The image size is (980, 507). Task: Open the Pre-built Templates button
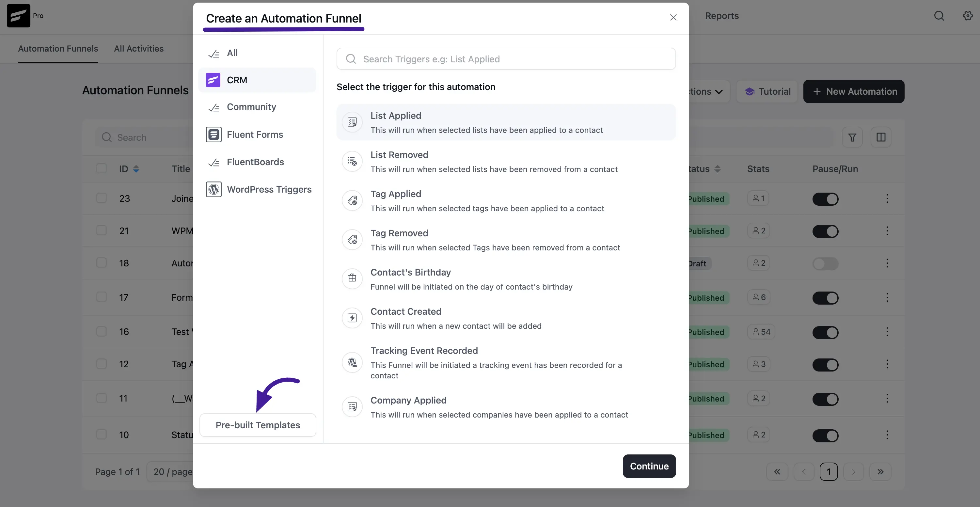tap(258, 425)
